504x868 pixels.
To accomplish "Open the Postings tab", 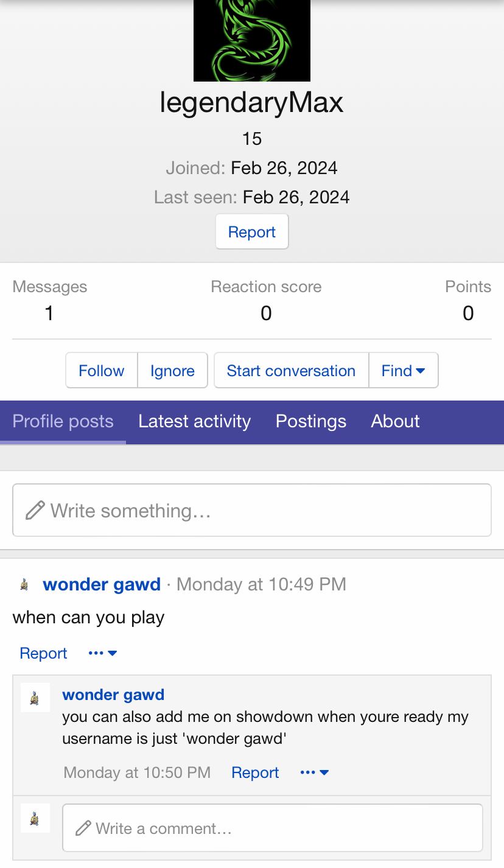I will [310, 421].
